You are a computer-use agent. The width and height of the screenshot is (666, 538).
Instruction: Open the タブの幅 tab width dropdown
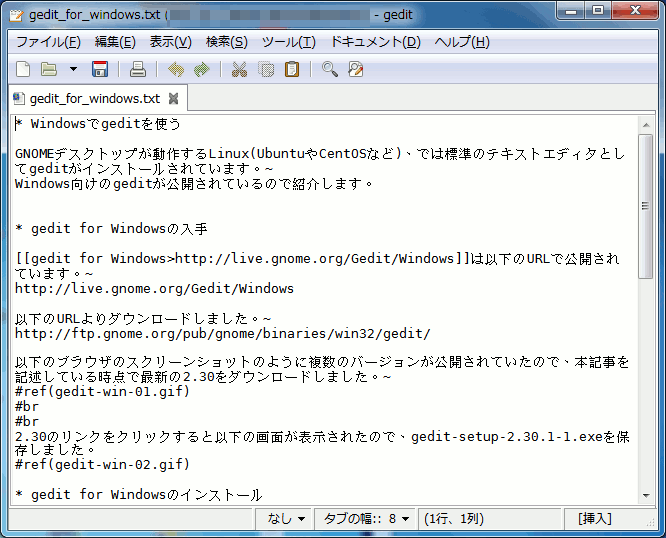click(x=366, y=519)
